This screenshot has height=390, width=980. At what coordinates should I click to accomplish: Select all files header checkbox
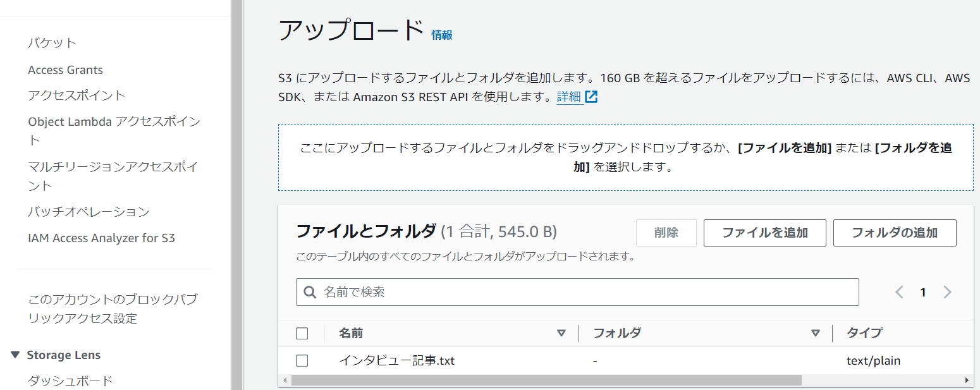302,334
